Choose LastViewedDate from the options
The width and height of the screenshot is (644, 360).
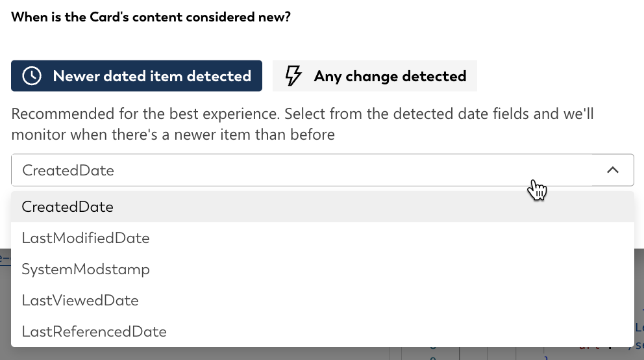[x=323, y=300]
